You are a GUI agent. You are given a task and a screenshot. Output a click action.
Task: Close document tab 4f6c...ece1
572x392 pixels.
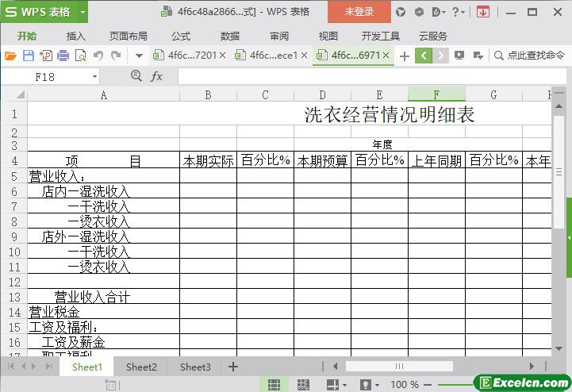click(304, 56)
